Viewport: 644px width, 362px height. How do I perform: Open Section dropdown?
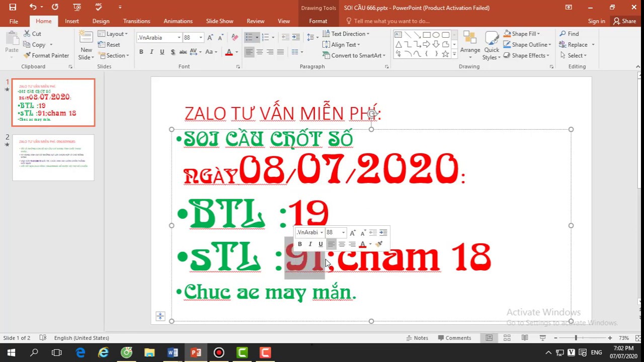coord(114,56)
